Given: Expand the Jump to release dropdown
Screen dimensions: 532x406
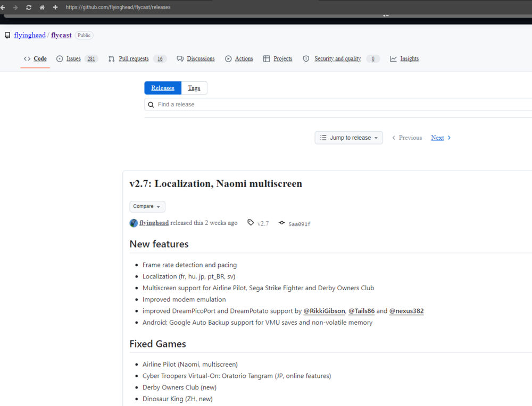Looking at the screenshot, I should click(x=349, y=138).
